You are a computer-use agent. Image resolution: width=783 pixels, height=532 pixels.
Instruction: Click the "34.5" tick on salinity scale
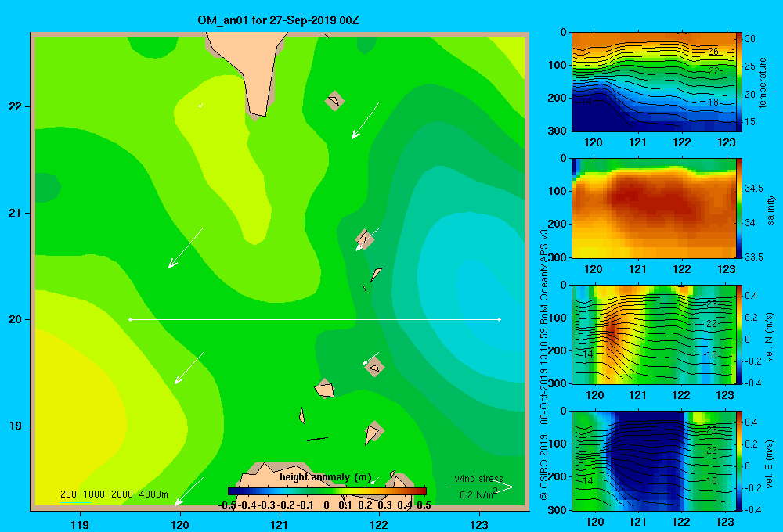(x=754, y=189)
